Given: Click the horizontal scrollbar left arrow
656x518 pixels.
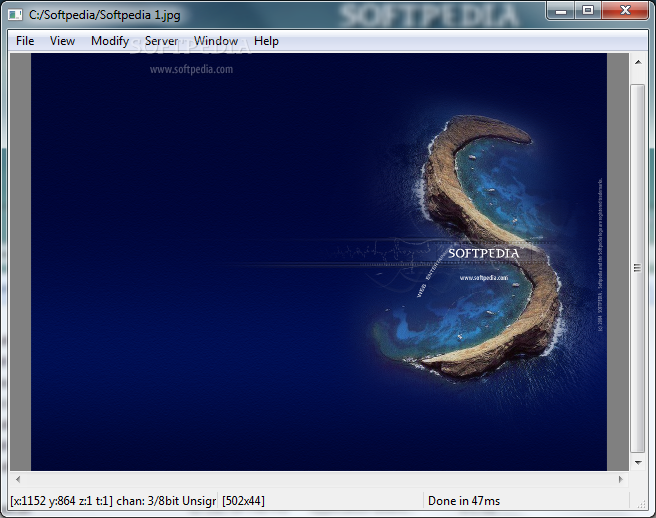Looking at the screenshot, I should (x=18, y=480).
